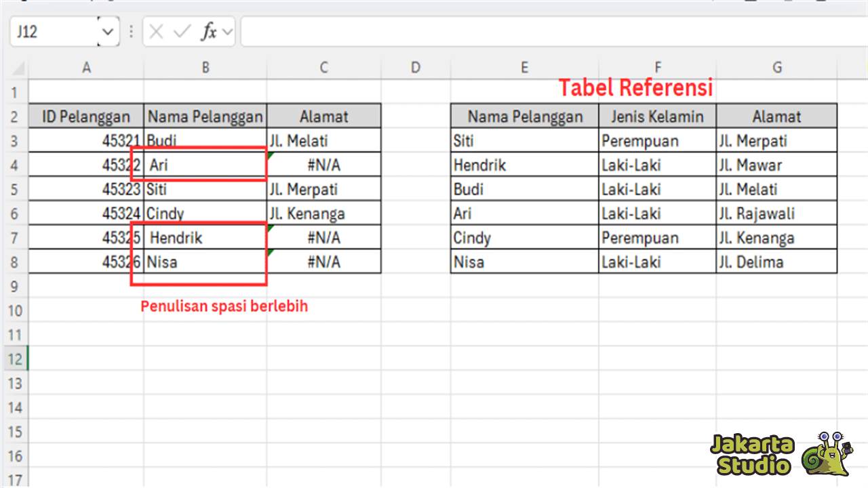The width and height of the screenshot is (868, 488).
Task: Click inside the empty formula bar
Action: (475, 31)
